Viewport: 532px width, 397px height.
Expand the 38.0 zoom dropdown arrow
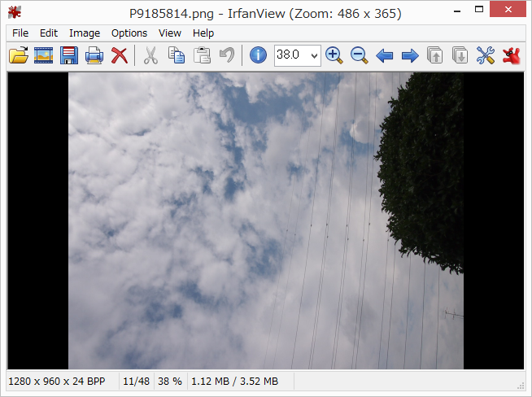pyautogui.click(x=315, y=55)
